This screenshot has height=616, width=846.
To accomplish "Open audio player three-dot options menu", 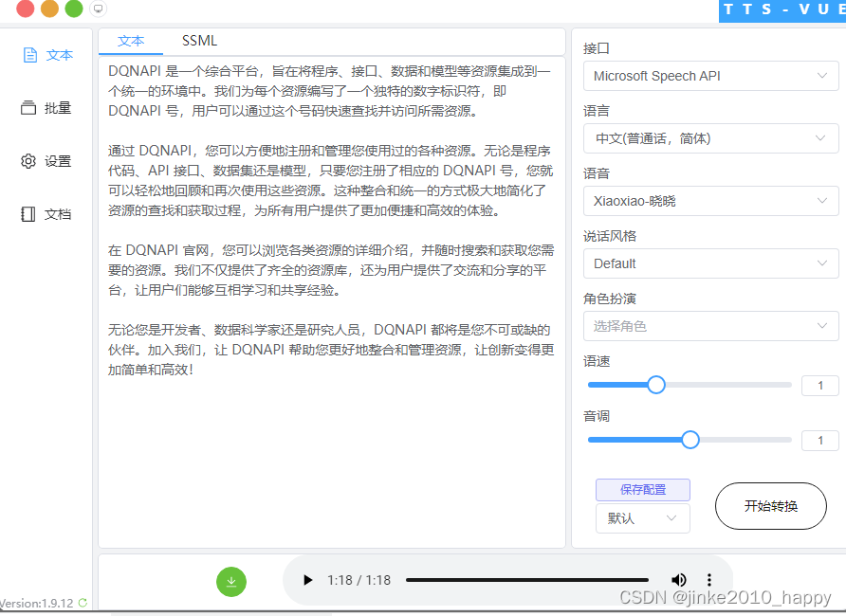I will coord(709,580).
